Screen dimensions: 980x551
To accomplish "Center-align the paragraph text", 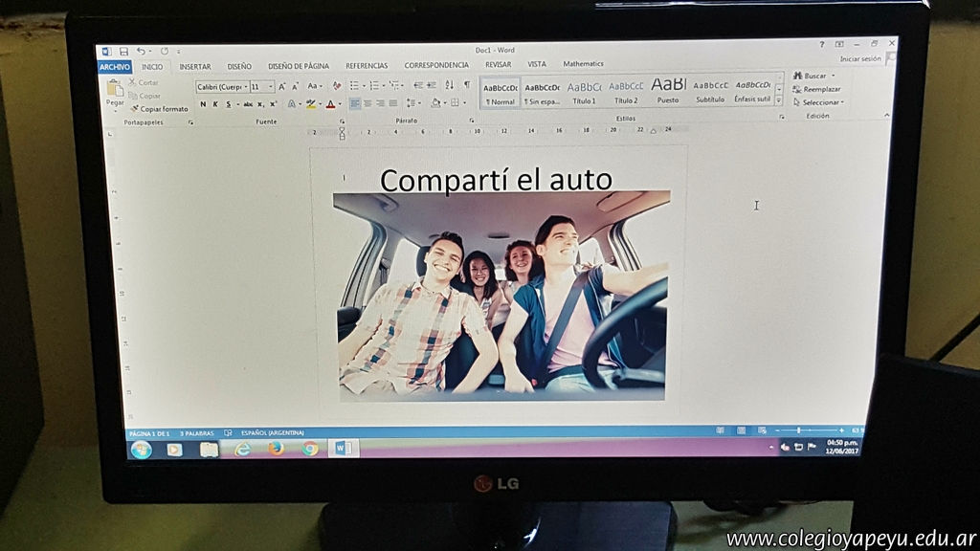I will 367,103.
